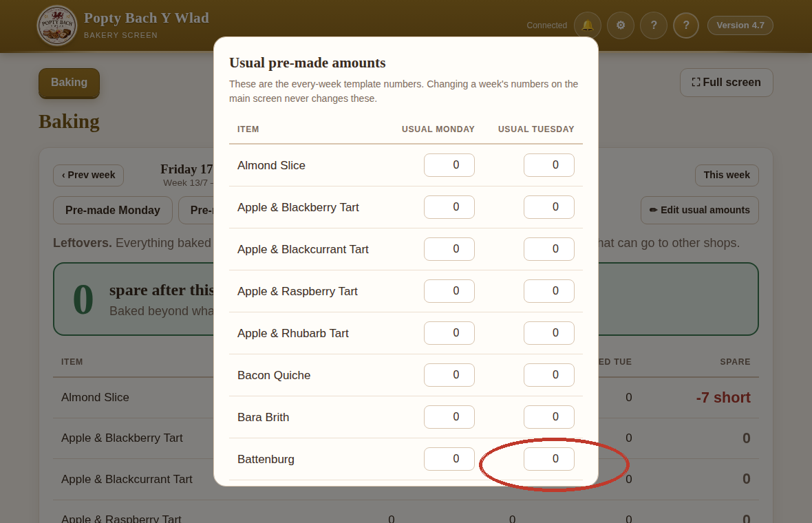The height and width of the screenshot is (523, 812).
Task: Switch to the Baking tab
Action: click(69, 83)
